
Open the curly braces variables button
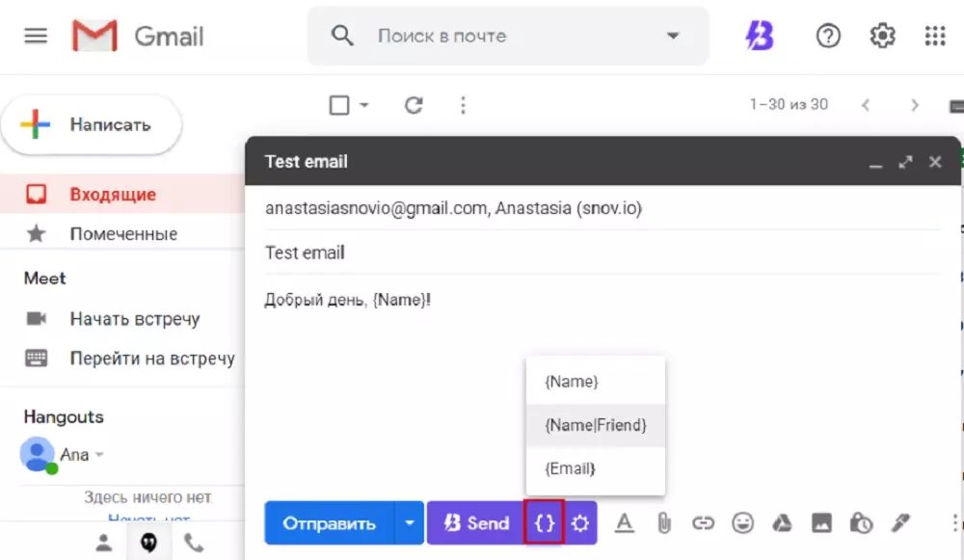544,523
